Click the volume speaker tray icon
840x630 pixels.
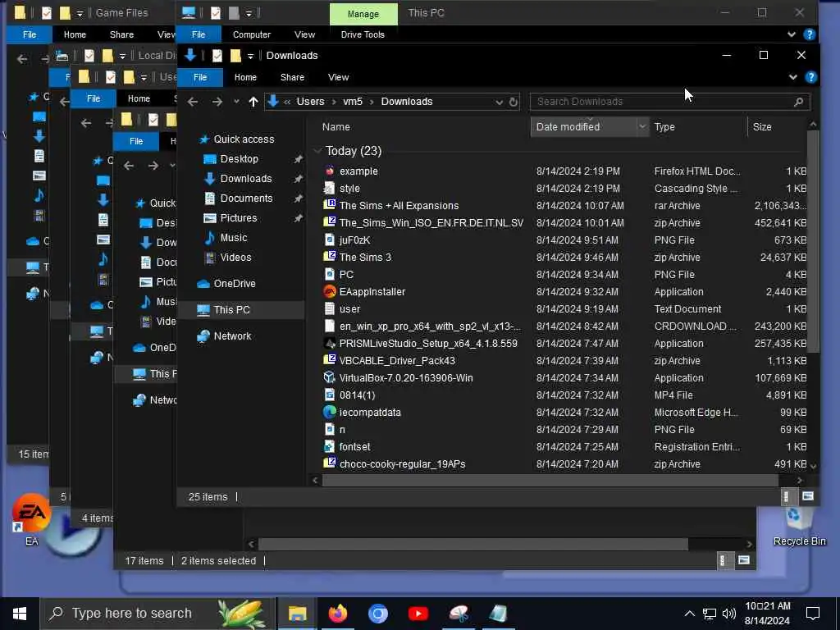[x=728, y=614]
